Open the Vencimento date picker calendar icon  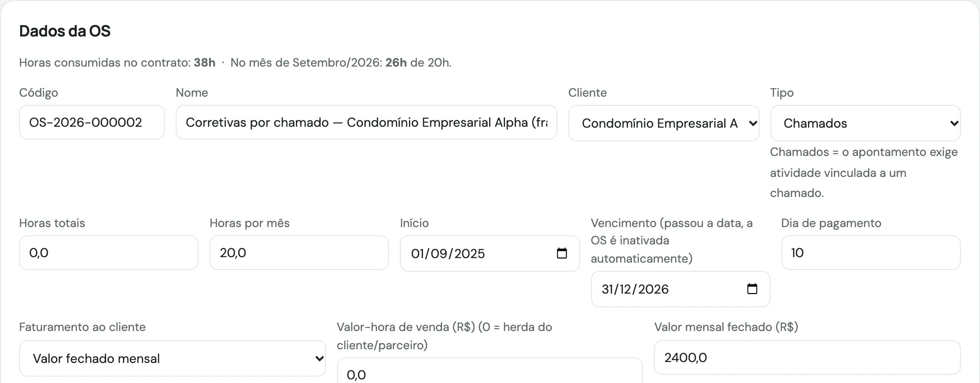click(752, 289)
